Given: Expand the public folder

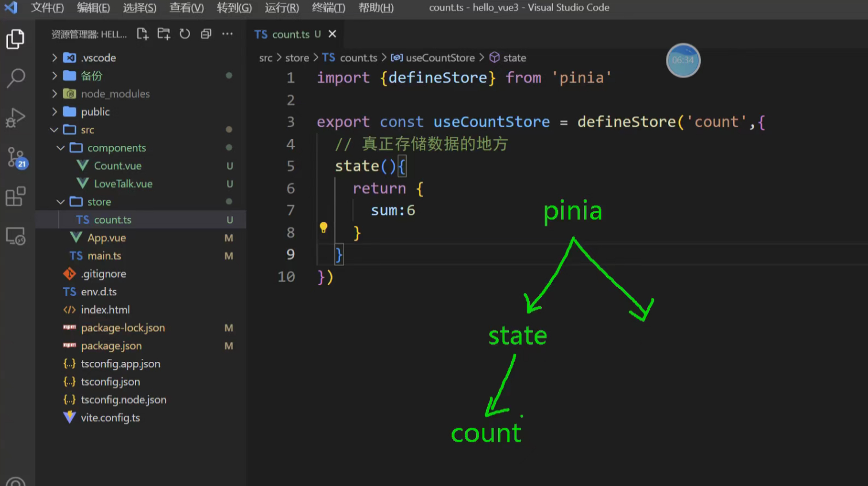Looking at the screenshot, I should pos(54,111).
